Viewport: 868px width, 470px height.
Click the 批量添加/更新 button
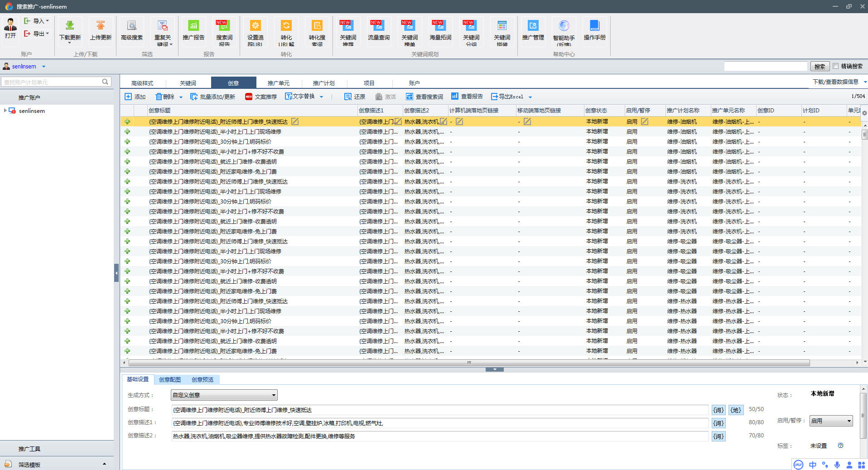213,97
